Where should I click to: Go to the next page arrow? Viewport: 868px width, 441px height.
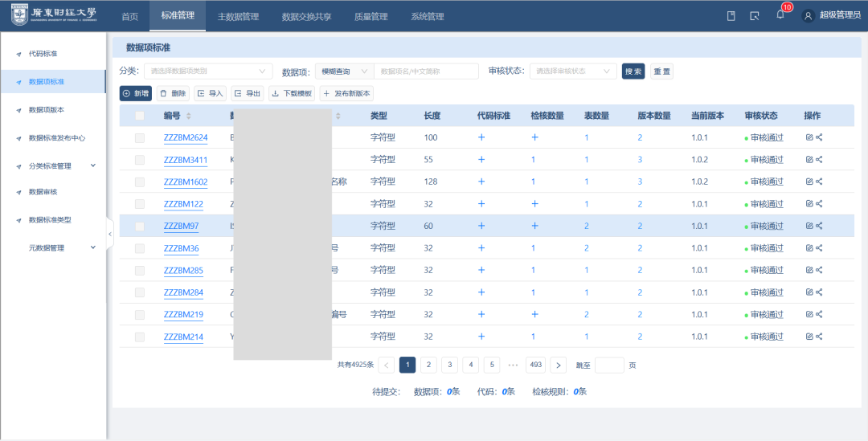click(558, 365)
